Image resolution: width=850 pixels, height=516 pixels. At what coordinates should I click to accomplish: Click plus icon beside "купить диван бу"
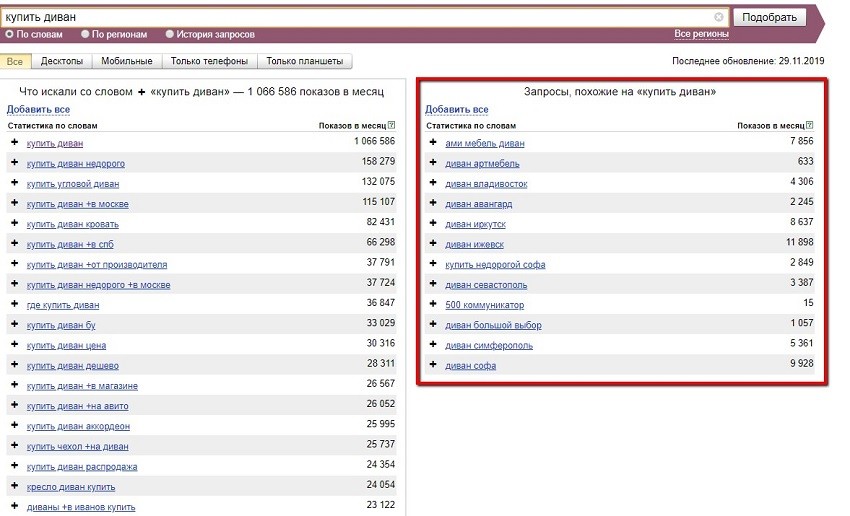coord(15,324)
